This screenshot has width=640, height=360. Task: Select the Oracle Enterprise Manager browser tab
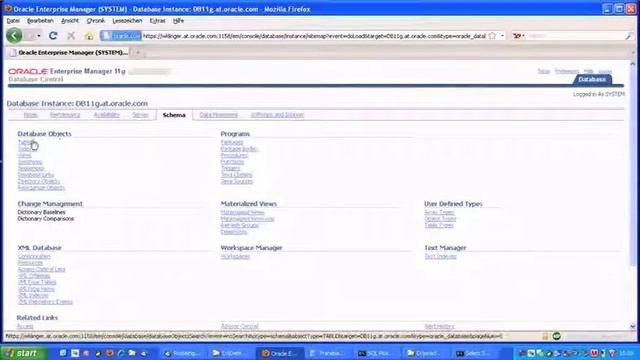pos(69,53)
